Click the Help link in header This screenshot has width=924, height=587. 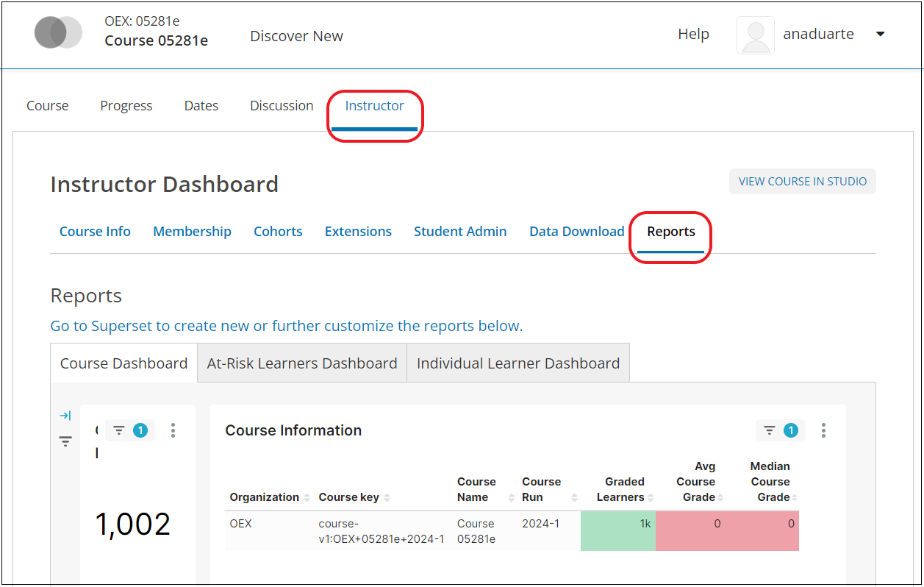[x=693, y=34]
